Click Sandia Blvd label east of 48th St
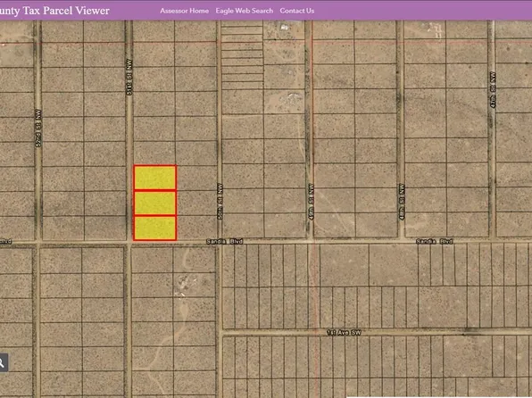Image resolution: width=532 pixels, height=398 pixels. coord(435,241)
